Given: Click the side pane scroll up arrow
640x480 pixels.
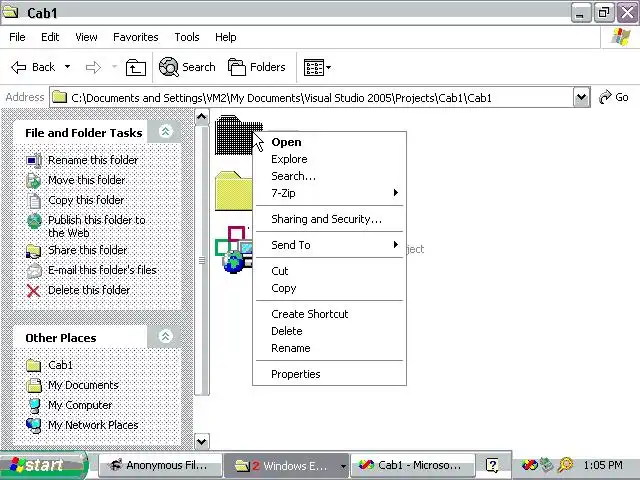Looking at the screenshot, I should [202, 117].
